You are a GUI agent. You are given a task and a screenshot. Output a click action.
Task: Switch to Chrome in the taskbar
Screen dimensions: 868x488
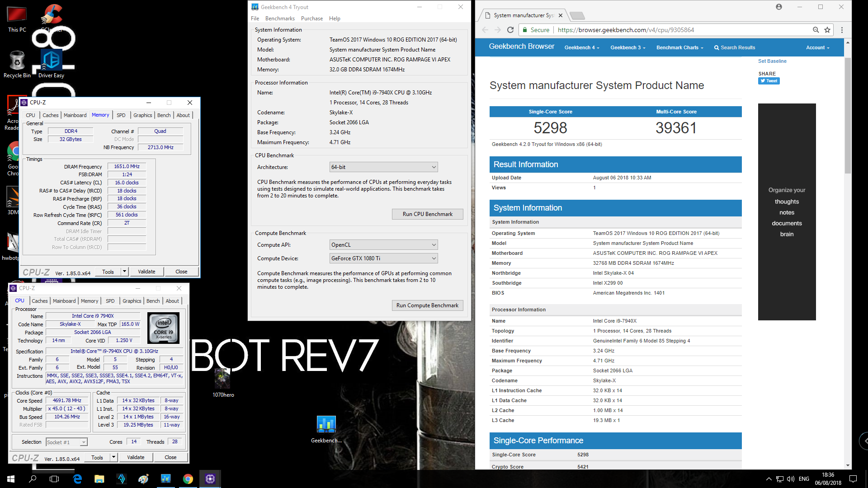pos(188,479)
